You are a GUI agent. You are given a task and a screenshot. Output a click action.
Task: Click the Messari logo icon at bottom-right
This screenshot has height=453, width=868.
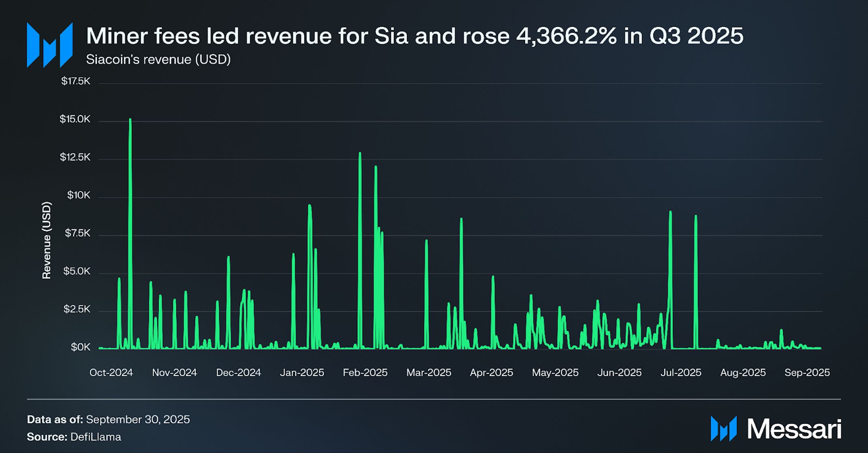[x=723, y=428]
